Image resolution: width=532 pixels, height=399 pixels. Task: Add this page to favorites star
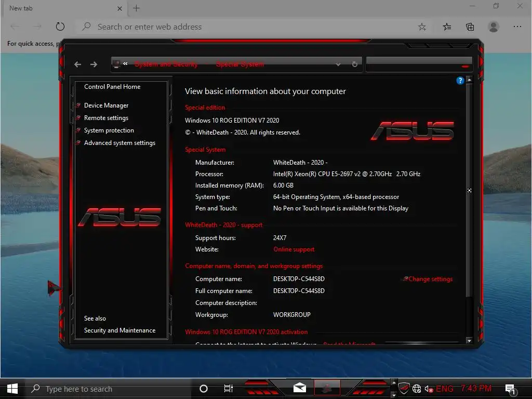(422, 27)
